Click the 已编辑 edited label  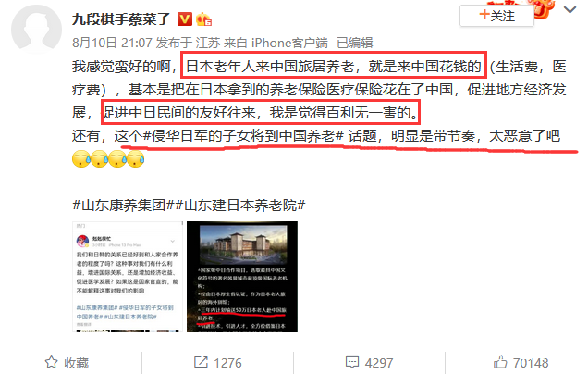tap(355, 43)
